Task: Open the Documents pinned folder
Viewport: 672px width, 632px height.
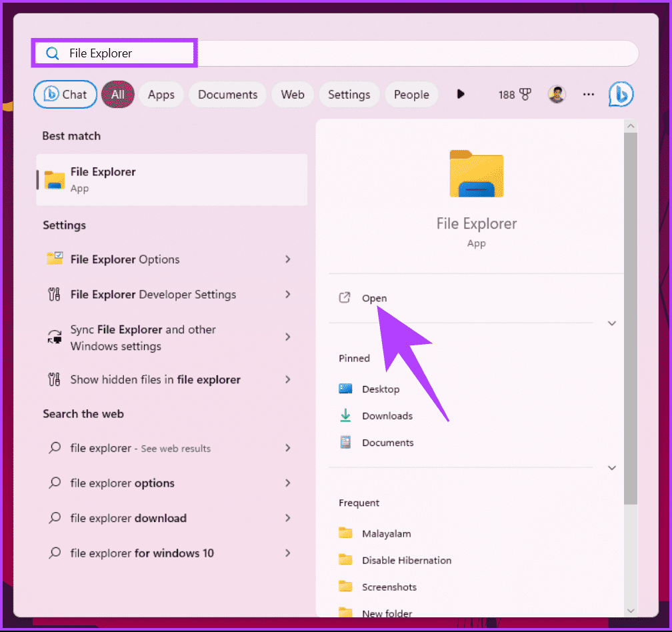Action: 387,443
